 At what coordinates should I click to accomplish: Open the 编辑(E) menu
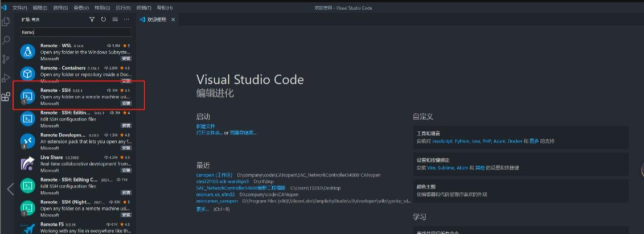point(40,8)
